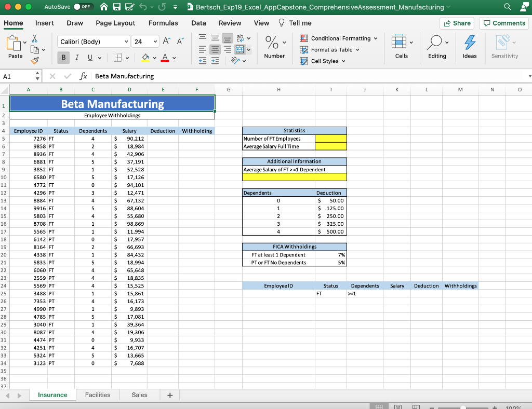Adjust the zoom slider
Screen dimensions: 532x409
click(x=462, y=408)
